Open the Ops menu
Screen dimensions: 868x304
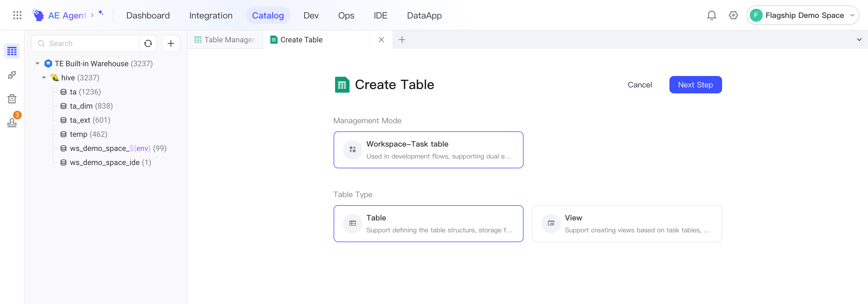click(346, 15)
